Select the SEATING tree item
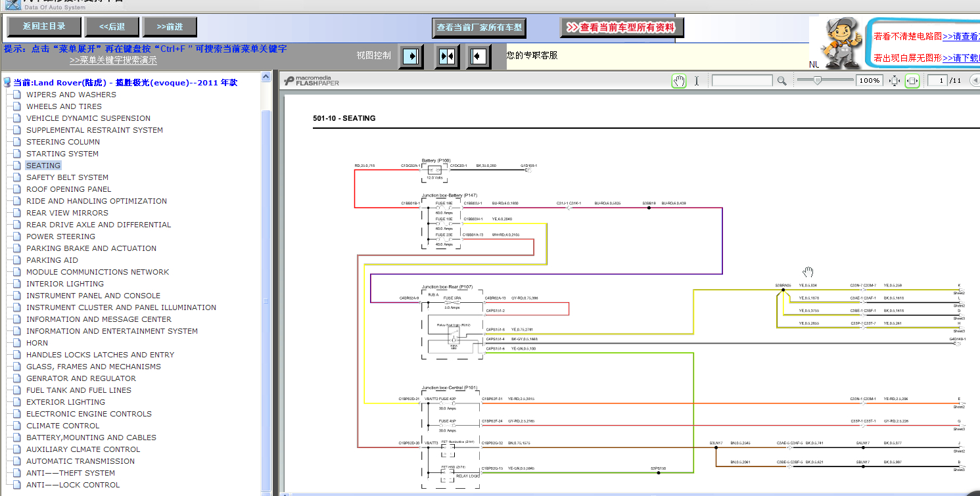Viewport: 980px width, 496px height. [x=43, y=166]
